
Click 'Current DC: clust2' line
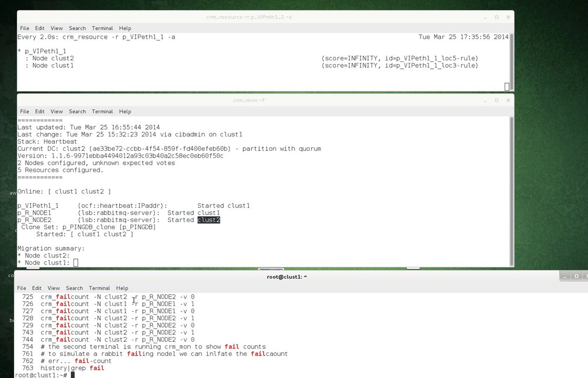pyautogui.click(x=169, y=149)
